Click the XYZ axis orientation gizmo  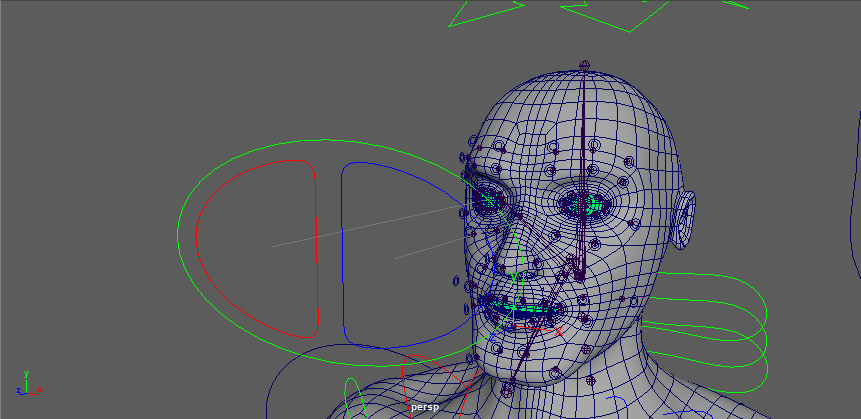[24, 385]
